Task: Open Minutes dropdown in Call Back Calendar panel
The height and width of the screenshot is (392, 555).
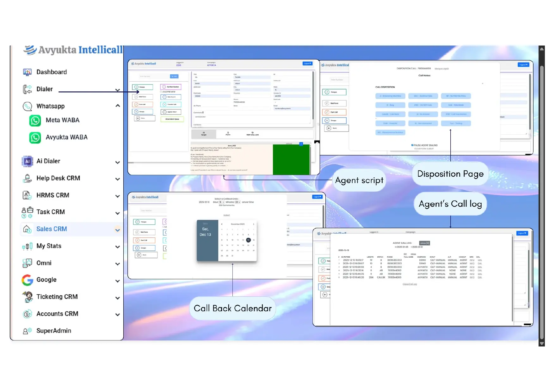Action: pyautogui.click(x=237, y=202)
